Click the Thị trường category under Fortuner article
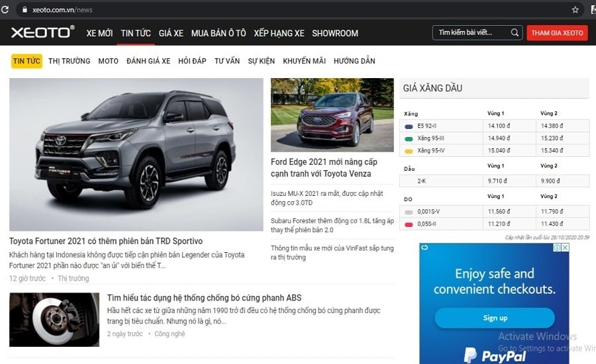The image size is (596, 364). pos(74,279)
